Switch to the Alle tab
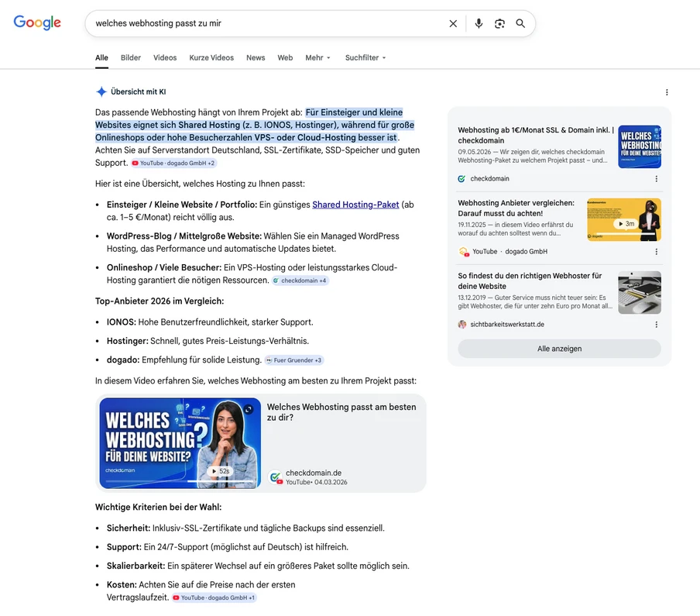Screen dimensions: 700x616 tap(101, 57)
